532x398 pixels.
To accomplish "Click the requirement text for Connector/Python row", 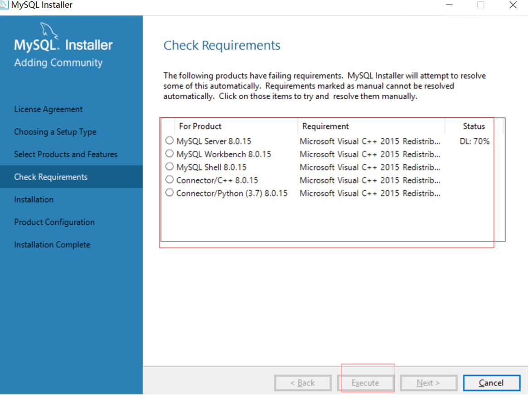I will click(370, 194).
